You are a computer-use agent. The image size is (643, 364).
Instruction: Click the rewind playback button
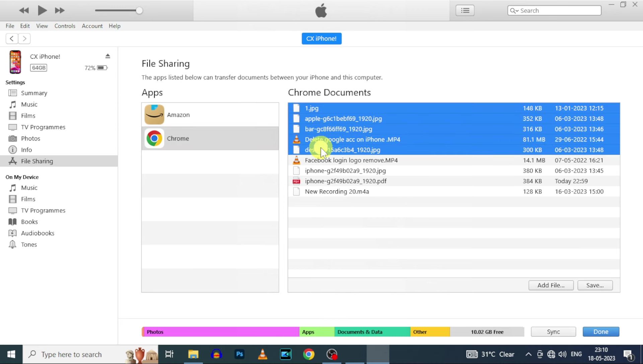[24, 10]
